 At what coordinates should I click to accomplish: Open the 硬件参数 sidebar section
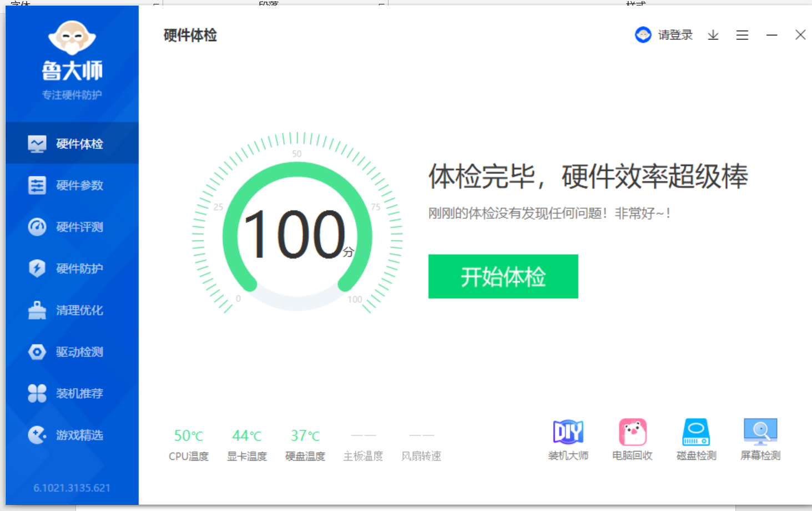[72, 185]
